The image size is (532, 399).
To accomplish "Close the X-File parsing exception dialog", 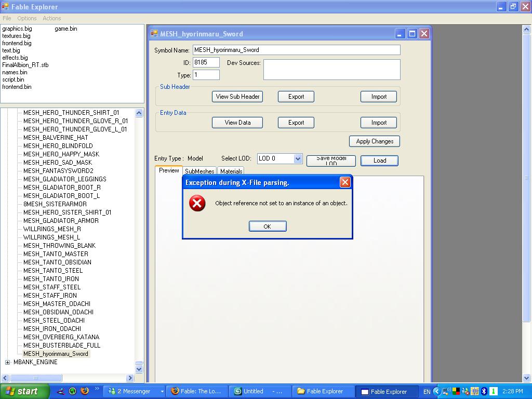I will (x=344, y=182).
